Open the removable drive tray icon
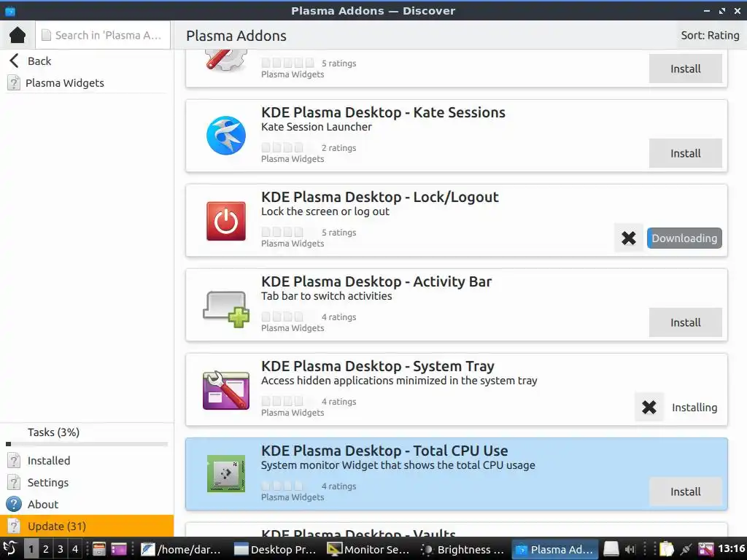The height and width of the screenshot is (560, 747). point(611,549)
